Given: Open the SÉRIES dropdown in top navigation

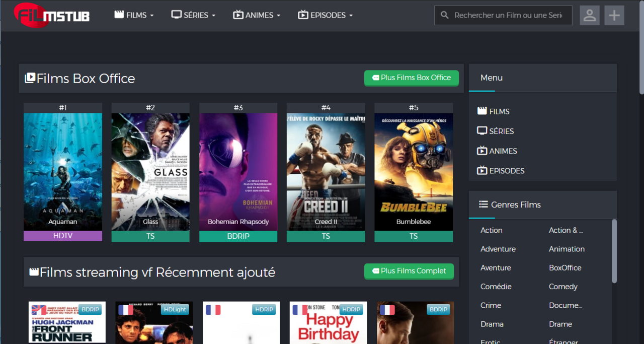Looking at the screenshot, I should click(193, 15).
